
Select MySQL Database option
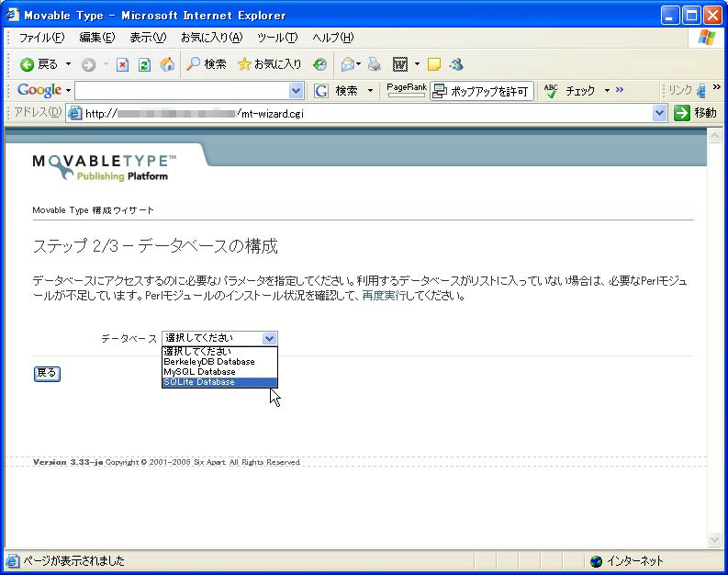coord(219,372)
